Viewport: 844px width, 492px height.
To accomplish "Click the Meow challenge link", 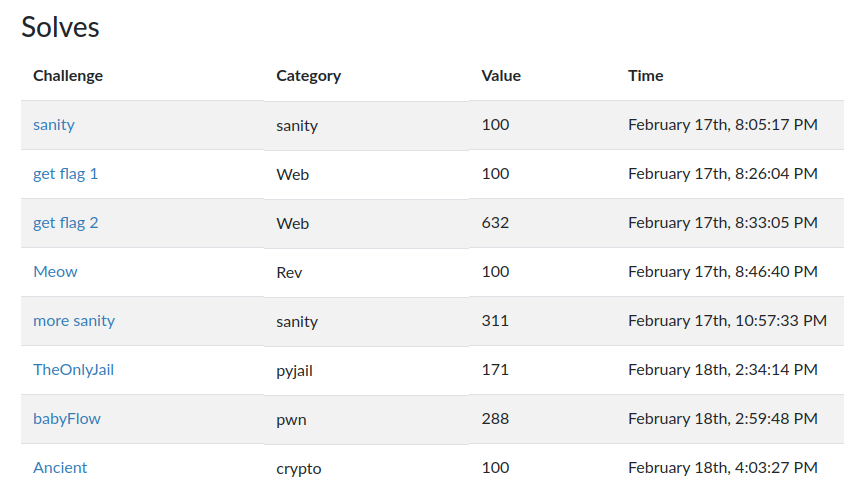I will 55,272.
